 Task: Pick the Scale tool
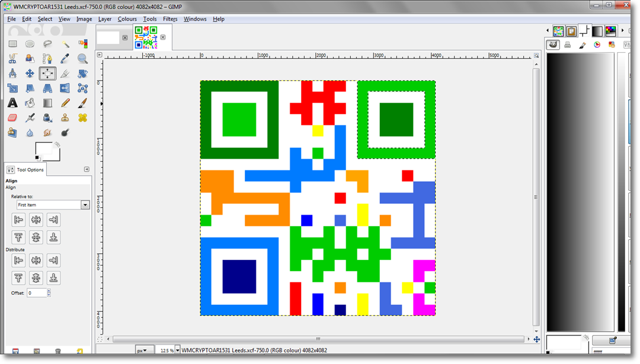coord(12,88)
